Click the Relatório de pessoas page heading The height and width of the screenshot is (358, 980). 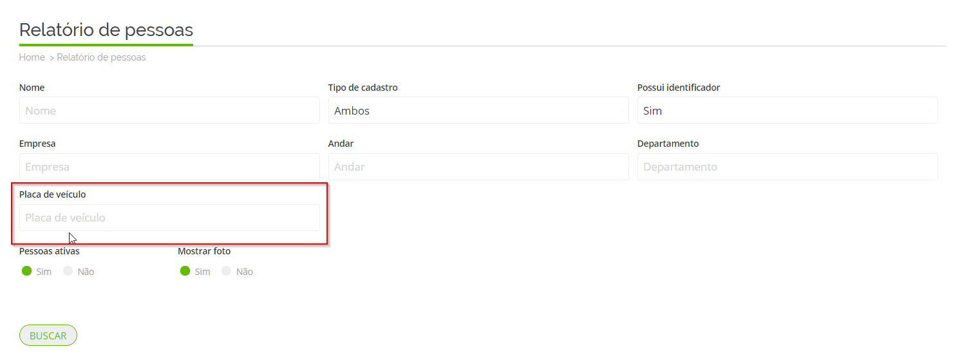point(106,30)
